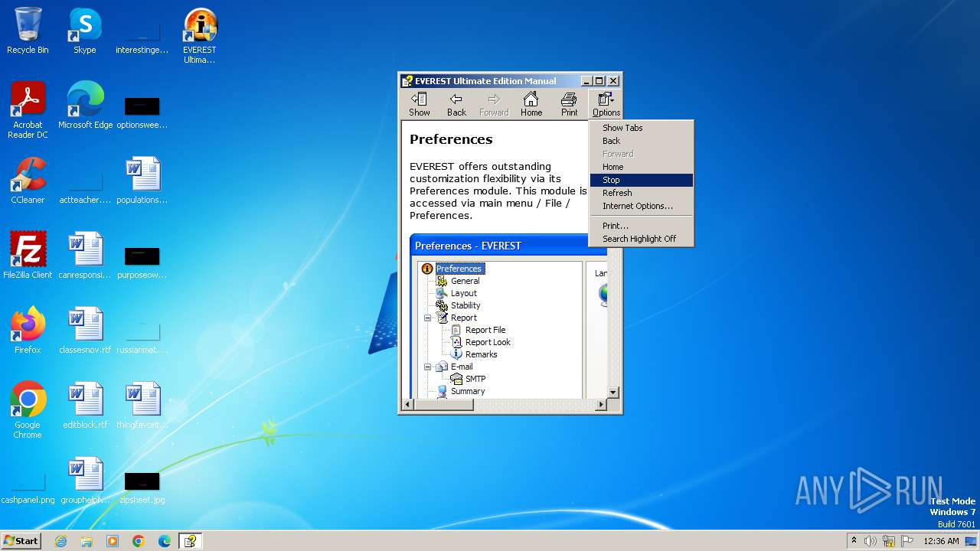The height and width of the screenshot is (551, 980).
Task: Choose Stop in the Options menu
Action: 642,180
